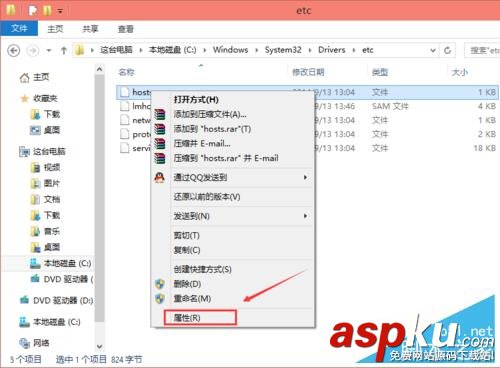Select the hosts file icon
This screenshot has width=500, height=368.
125,92
